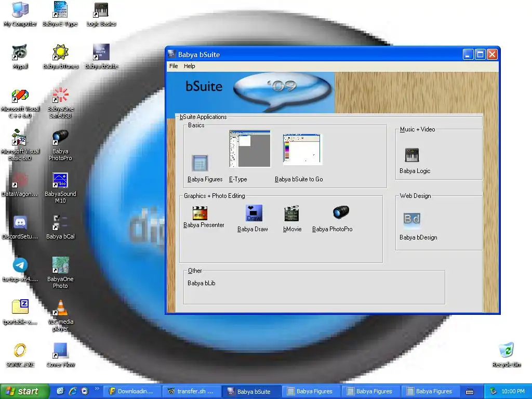Select Mypal raccoon desktop icon
Screen dimensions: 532x399
coord(20,57)
